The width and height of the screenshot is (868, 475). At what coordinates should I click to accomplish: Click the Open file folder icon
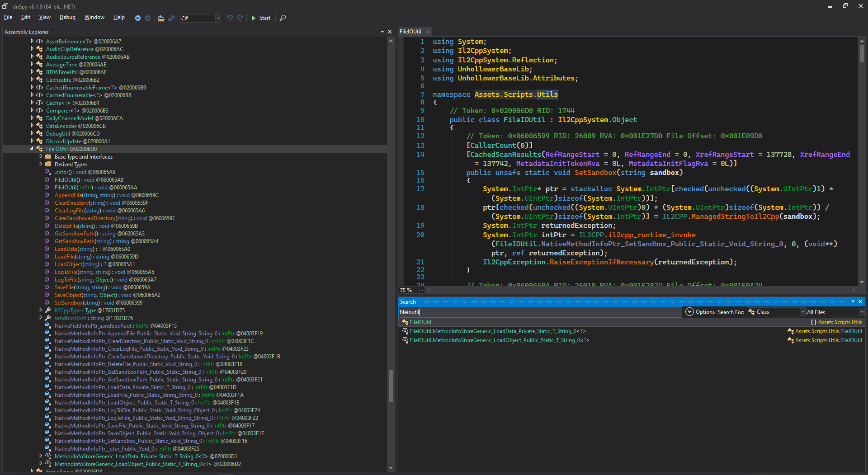click(x=161, y=18)
